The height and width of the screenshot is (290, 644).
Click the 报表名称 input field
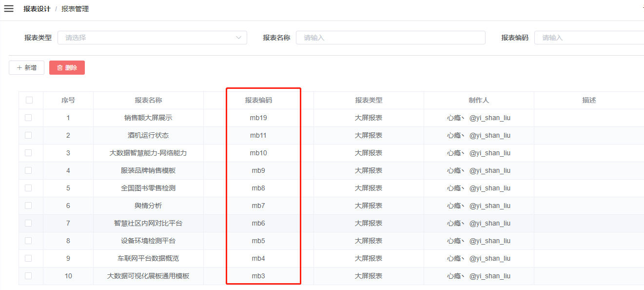[x=390, y=38]
